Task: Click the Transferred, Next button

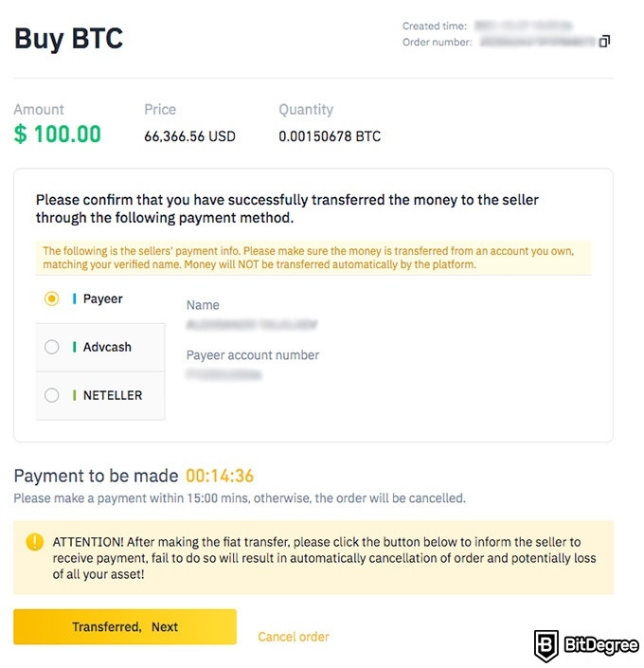Action: point(125,626)
